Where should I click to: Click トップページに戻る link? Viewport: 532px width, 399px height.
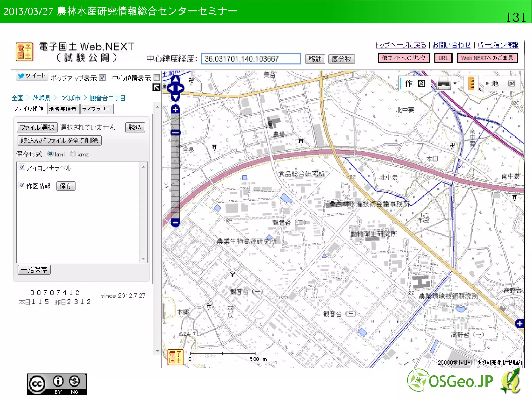click(x=401, y=45)
